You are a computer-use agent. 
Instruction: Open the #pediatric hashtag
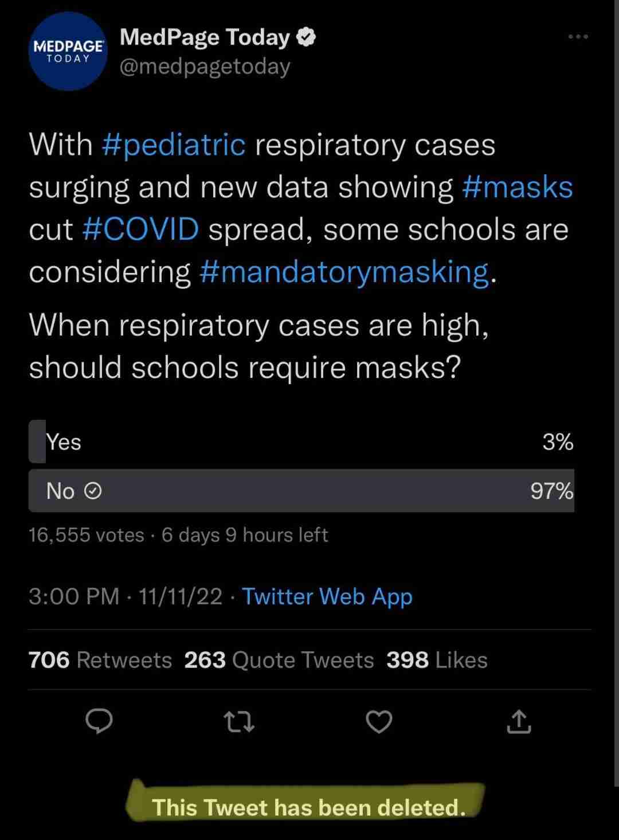point(174,144)
